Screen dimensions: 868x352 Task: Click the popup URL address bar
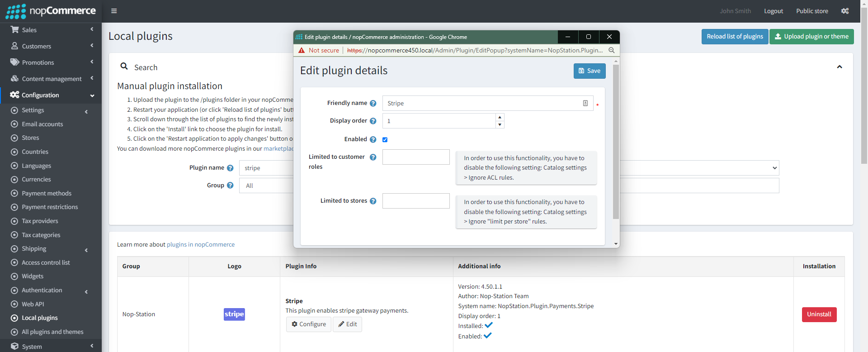coord(475,50)
